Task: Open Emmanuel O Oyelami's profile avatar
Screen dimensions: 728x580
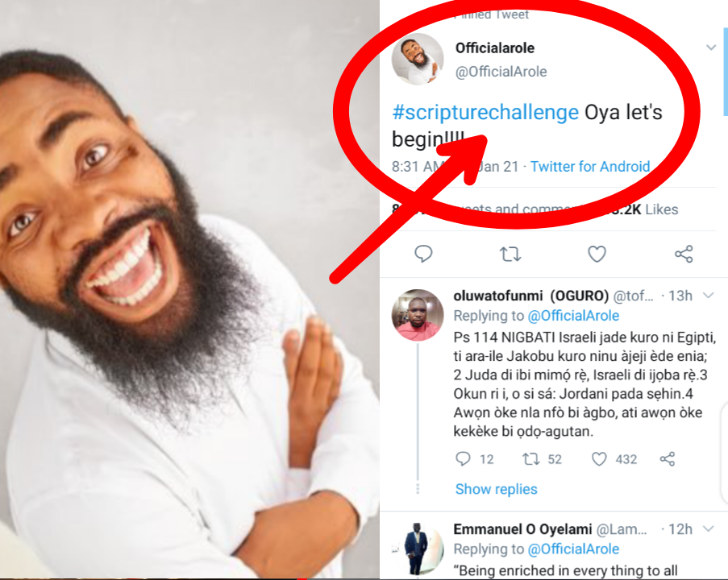Action: [x=418, y=548]
